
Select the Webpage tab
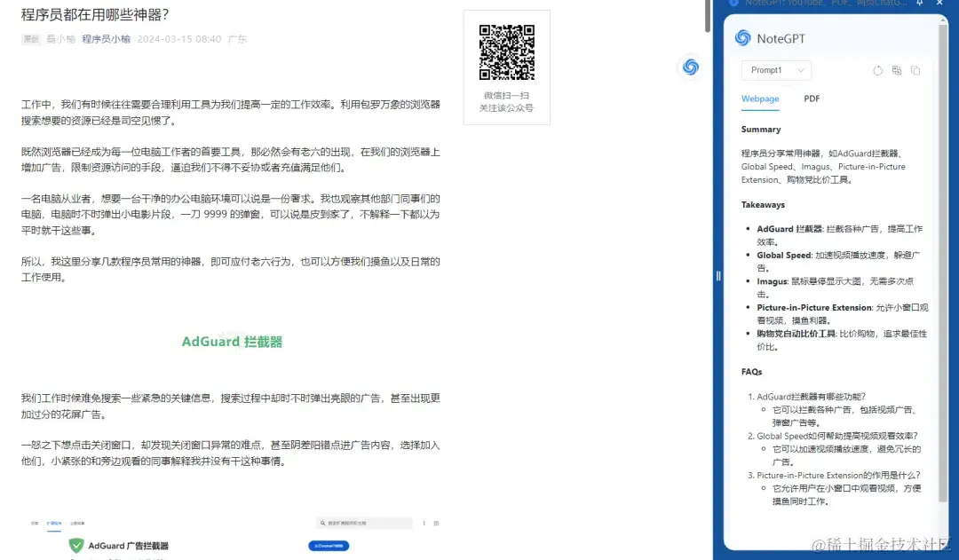click(x=760, y=99)
